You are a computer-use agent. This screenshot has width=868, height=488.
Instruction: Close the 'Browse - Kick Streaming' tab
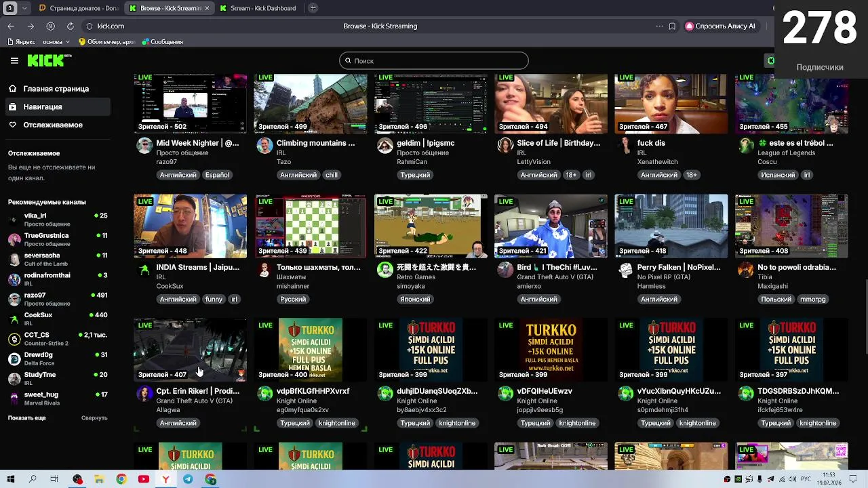[206, 8]
